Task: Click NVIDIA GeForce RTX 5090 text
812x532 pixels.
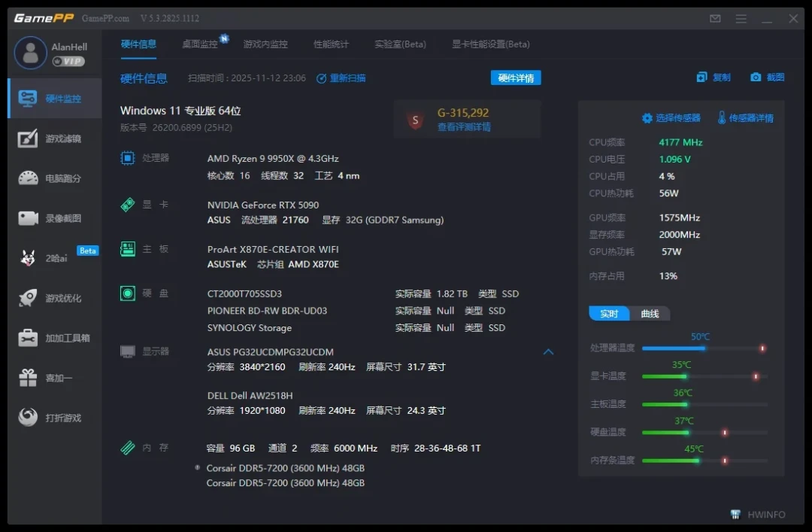Action: click(263, 205)
